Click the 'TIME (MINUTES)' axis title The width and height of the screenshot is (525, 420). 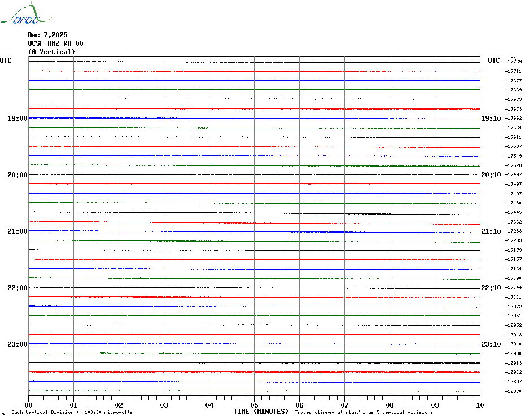(x=261, y=412)
